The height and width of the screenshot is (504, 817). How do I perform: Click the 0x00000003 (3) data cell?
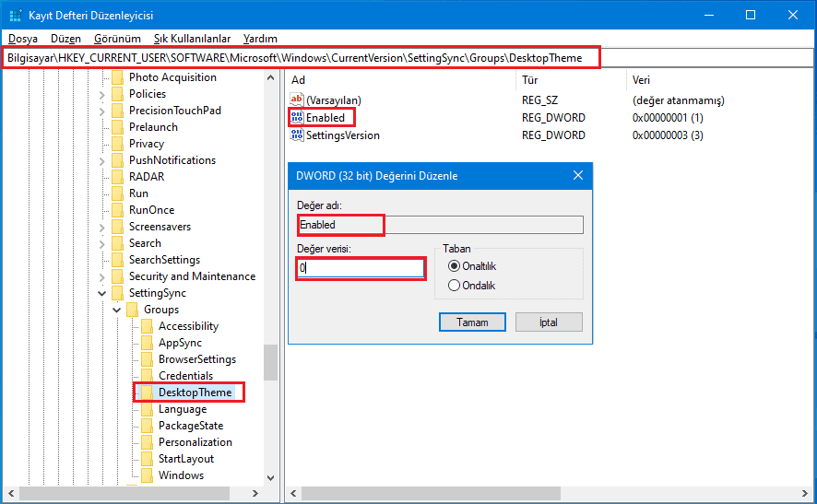(668, 135)
